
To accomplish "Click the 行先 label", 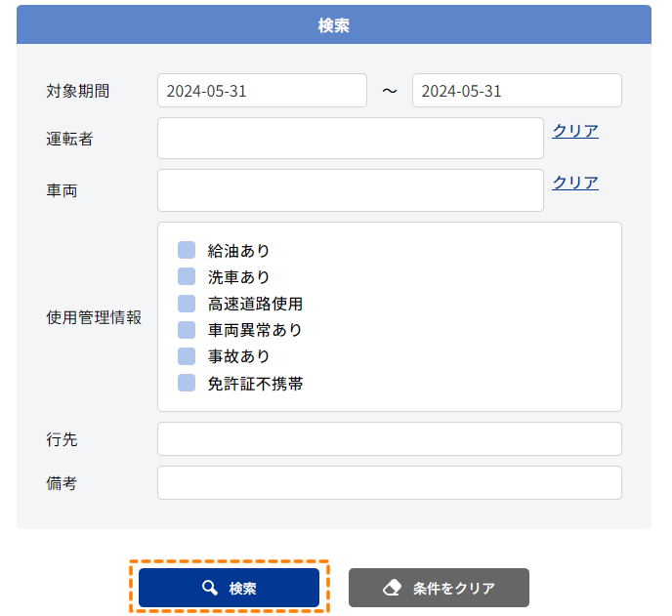I will click(x=62, y=439).
